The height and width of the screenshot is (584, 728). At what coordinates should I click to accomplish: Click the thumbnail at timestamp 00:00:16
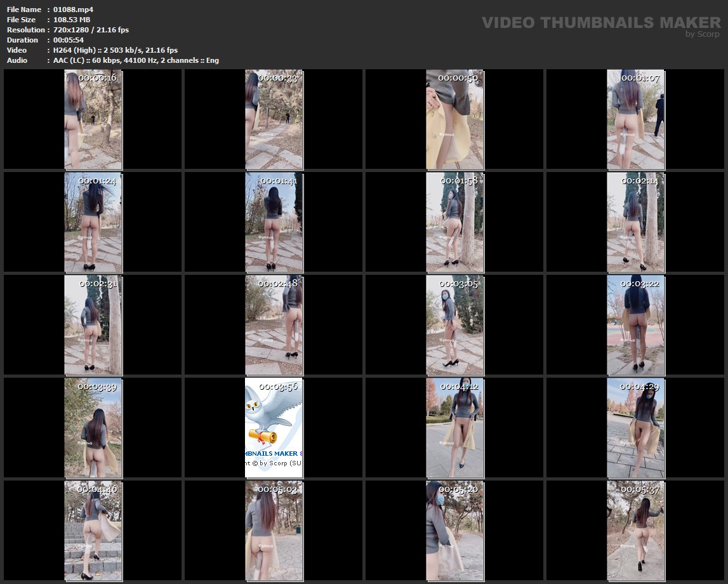click(93, 119)
